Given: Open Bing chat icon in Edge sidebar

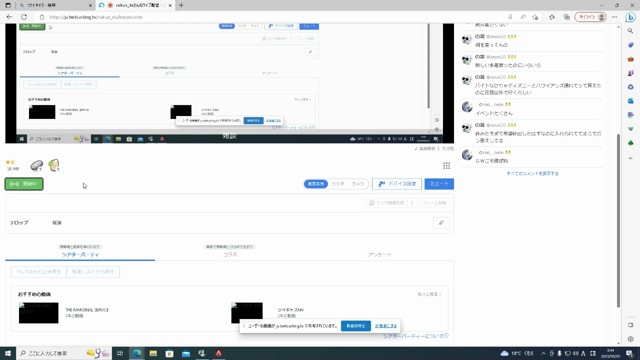Looking at the screenshot, I should [631, 17].
